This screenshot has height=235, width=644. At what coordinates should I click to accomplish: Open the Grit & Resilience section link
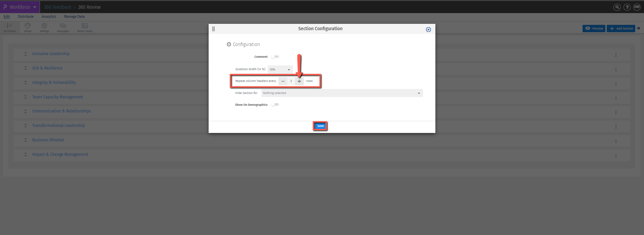point(47,68)
